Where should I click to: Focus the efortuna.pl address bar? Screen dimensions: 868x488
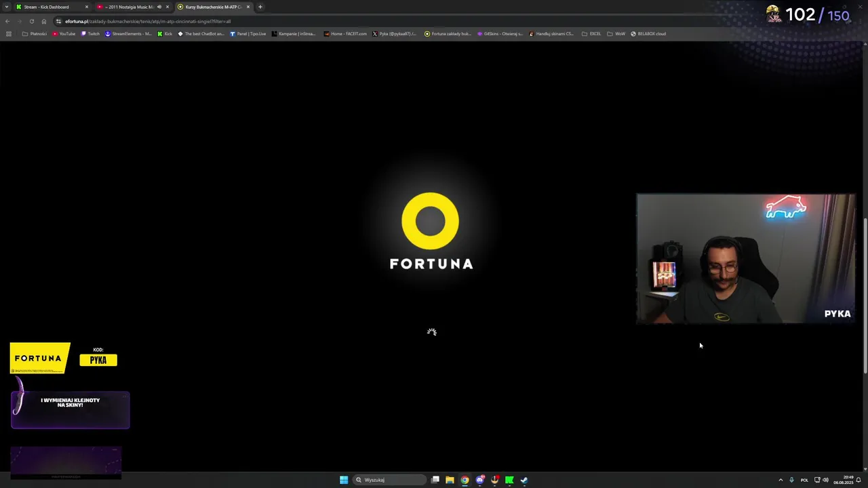point(434,21)
